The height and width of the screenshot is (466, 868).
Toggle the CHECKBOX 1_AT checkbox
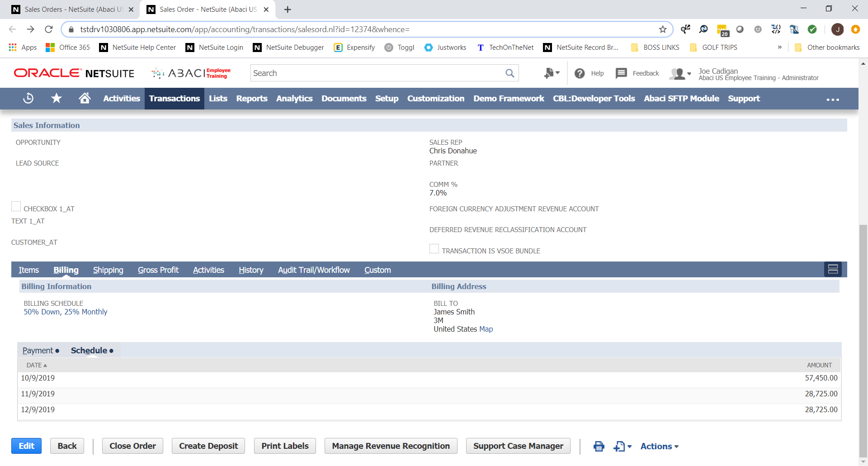tap(16, 207)
